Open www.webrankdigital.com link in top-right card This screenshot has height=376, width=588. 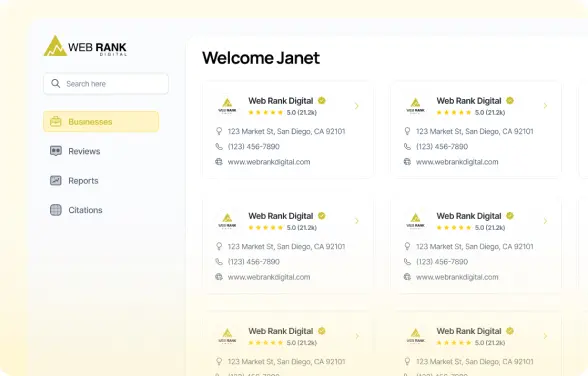pos(457,162)
